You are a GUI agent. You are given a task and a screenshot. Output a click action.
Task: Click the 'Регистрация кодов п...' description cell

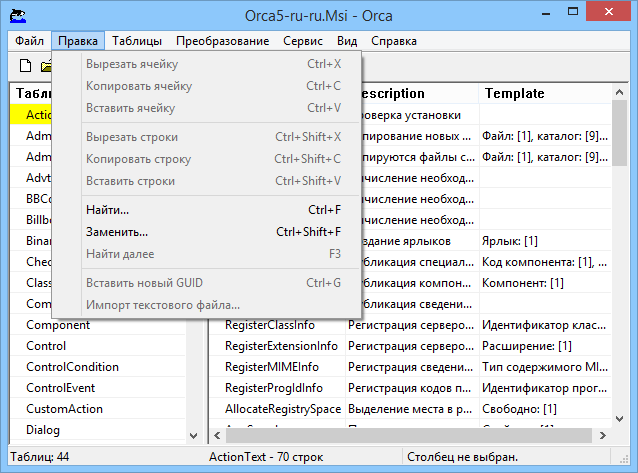click(412, 388)
